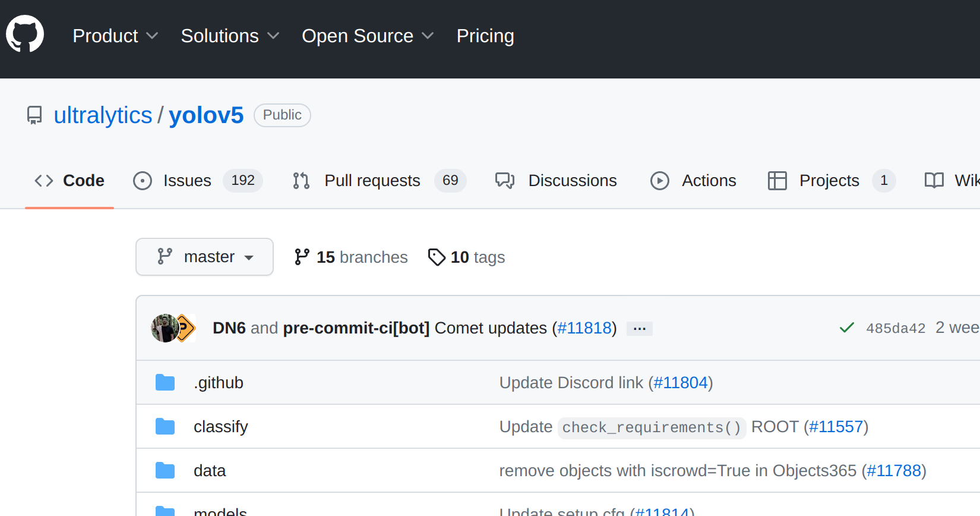Open the remove objects with iscrowd=True commit
This screenshot has height=516, width=980.
tap(678, 471)
